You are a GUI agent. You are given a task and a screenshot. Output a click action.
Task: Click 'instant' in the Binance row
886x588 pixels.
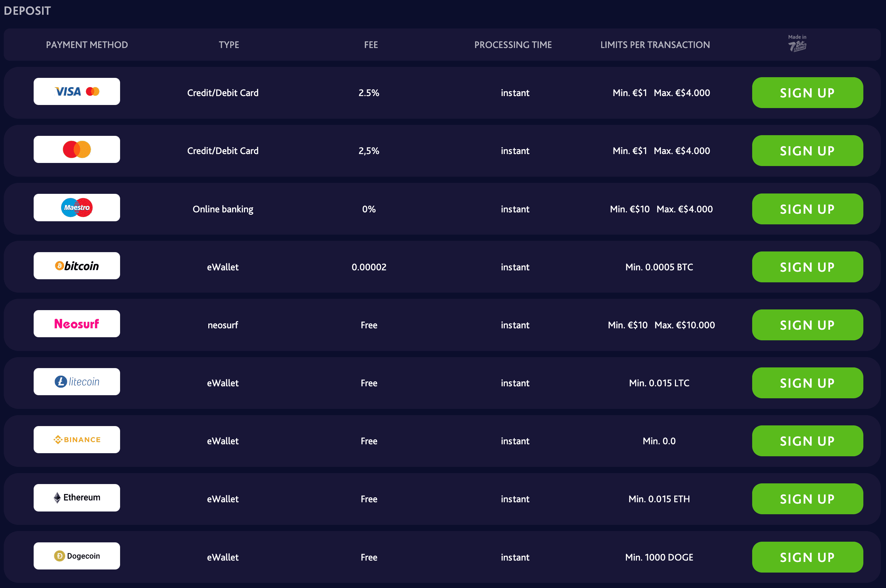(x=515, y=441)
